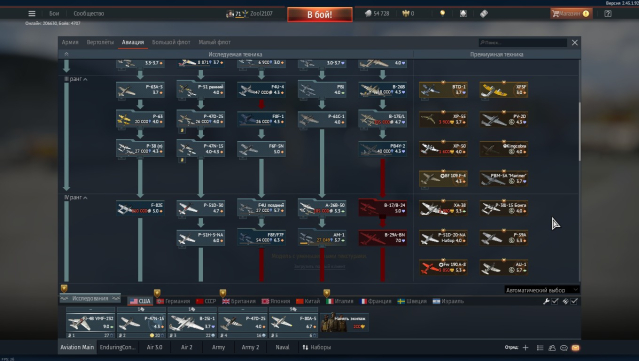The width and height of the screenshot is (639, 361).
Task: Toggle the wrench auto-repair checkbox
Action: (x=555, y=301)
